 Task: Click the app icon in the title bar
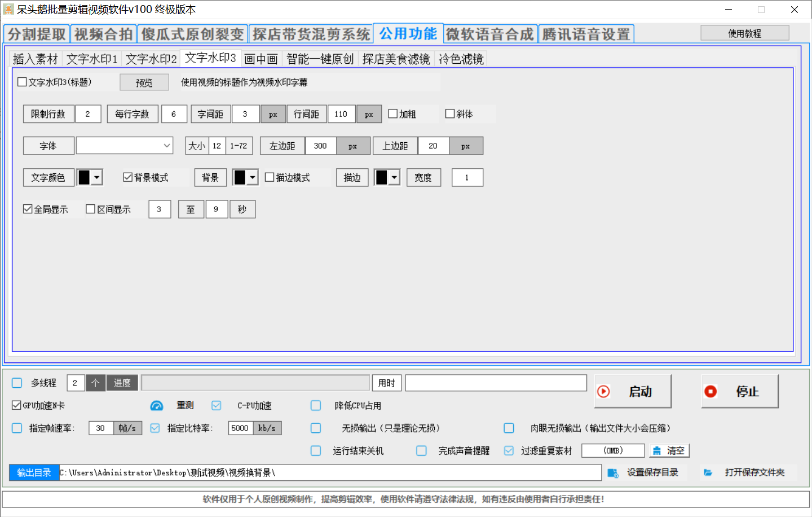coord(8,10)
